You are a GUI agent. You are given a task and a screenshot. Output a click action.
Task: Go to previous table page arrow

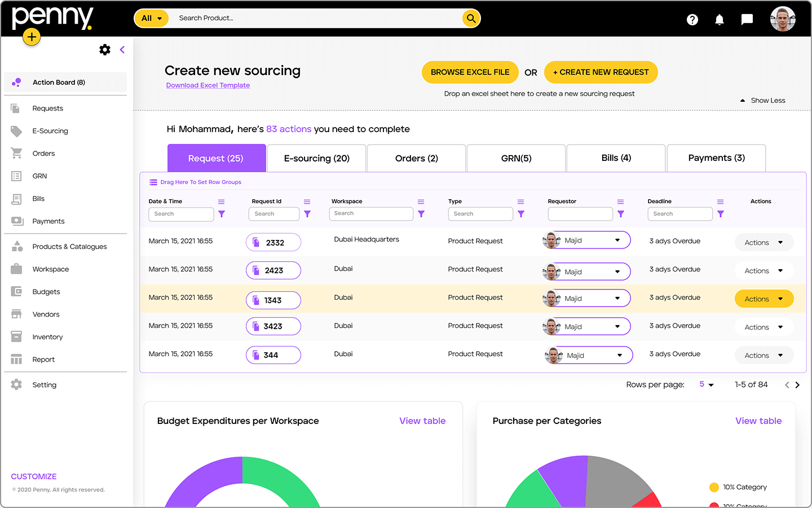coord(787,385)
